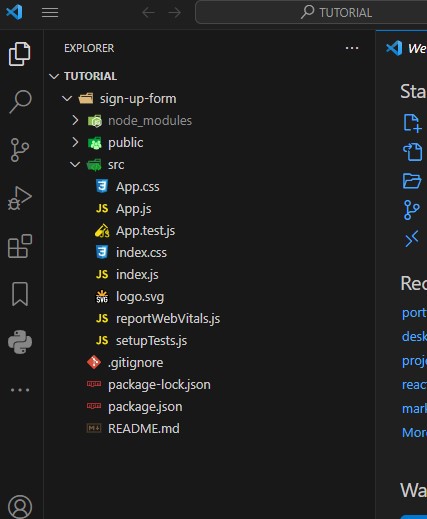Open the recent item starting with 'reac'
The width and height of the screenshot is (427, 519).
pyautogui.click(x=414, y=385)
